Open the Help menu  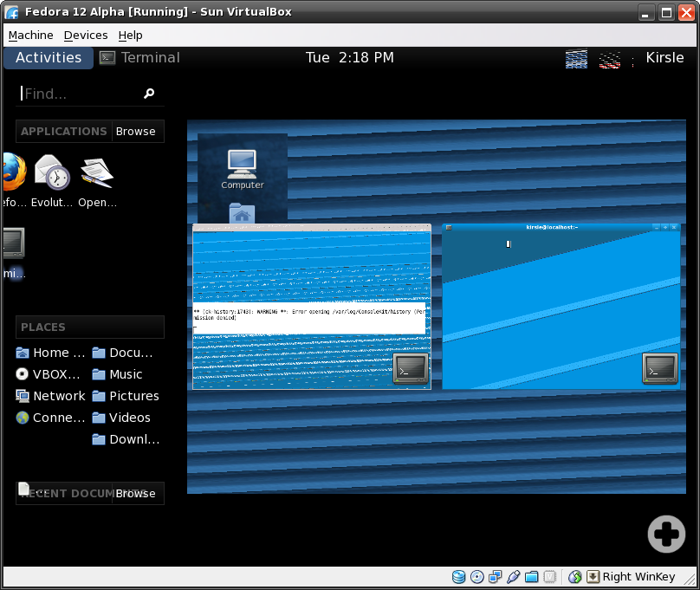[130, 35]
